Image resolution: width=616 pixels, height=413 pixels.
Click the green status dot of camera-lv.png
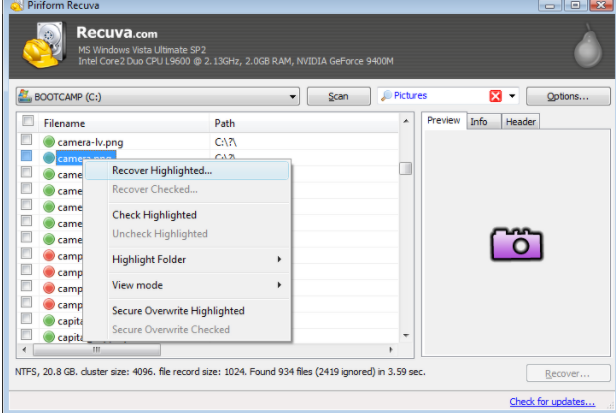coord(49,142)
